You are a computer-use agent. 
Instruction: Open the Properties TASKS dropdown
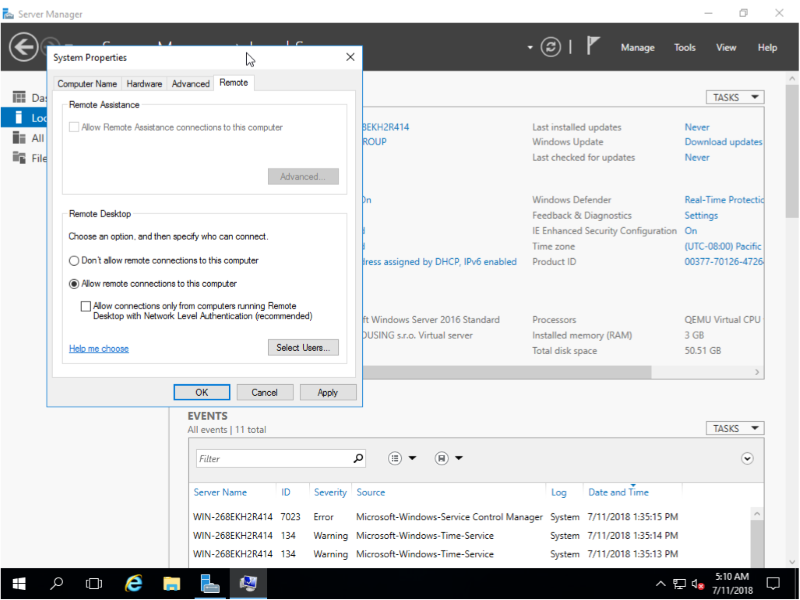click(x=735, y=97)
